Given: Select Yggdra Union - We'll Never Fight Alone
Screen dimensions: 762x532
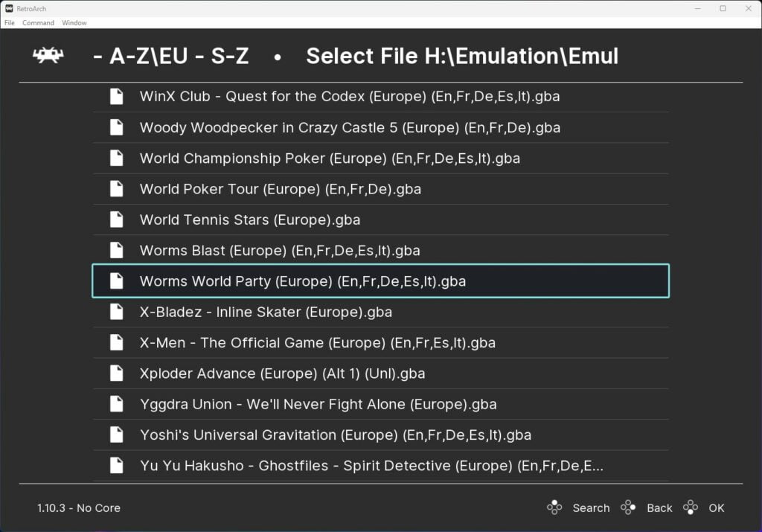Looking at the screenshot, I should coord(380,404).
